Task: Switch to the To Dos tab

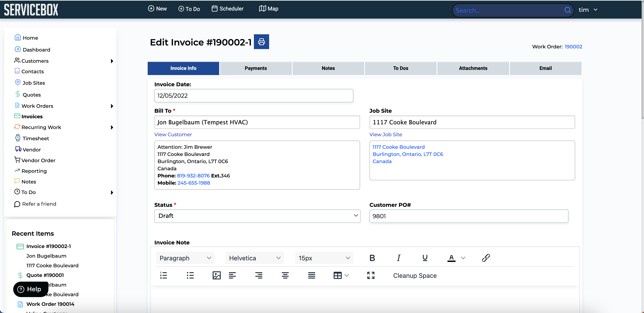Action: 400,68
